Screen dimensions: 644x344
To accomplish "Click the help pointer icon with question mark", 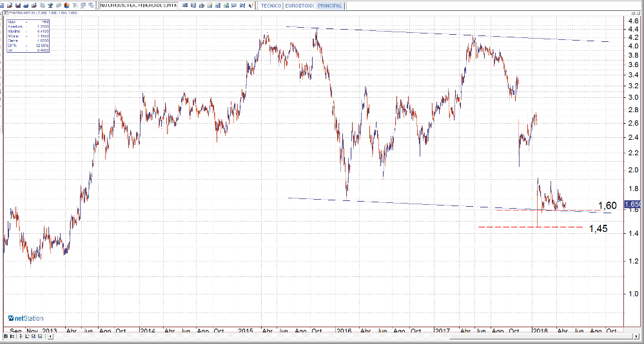I will coord(250,5).
